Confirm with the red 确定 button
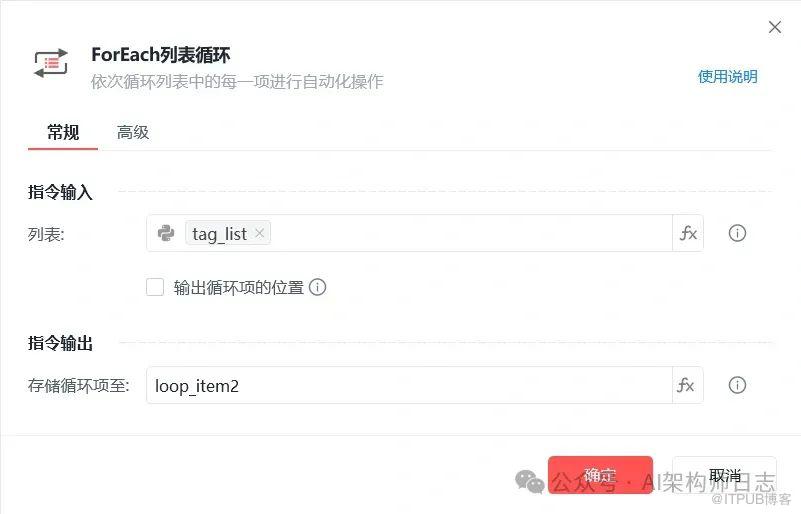 (600, 475)
